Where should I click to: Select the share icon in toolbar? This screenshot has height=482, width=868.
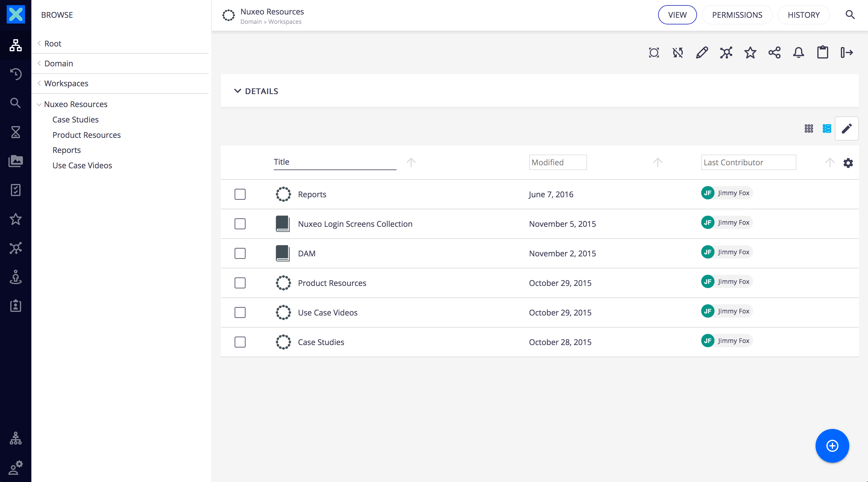coord(774,52)
